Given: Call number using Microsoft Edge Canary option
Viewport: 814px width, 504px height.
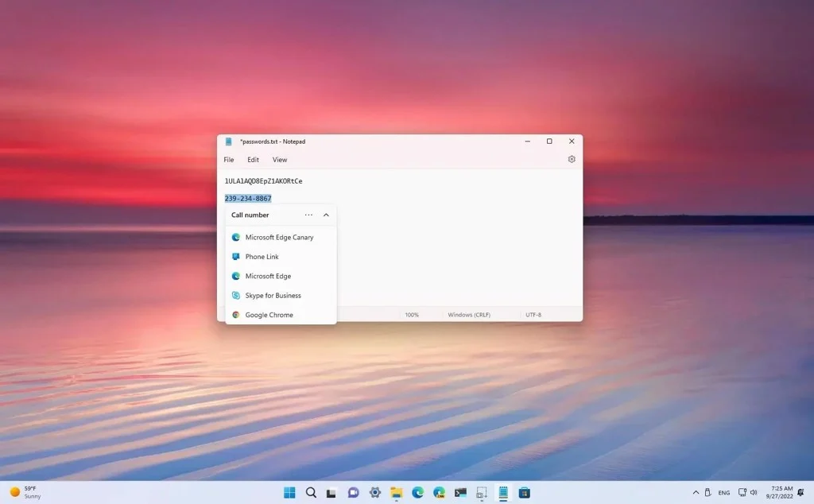Looking at the screenshot, I should [x=281, y=237].
